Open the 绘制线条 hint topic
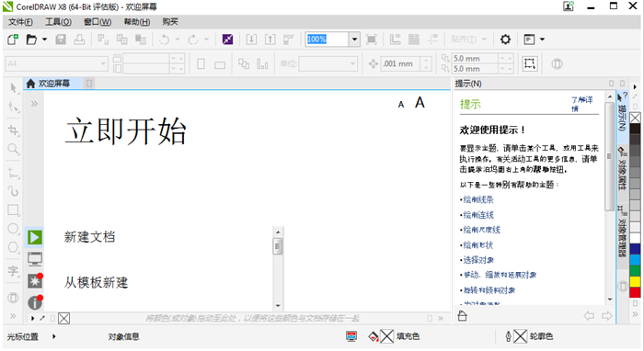This screenshot has height=351, width=644. 478,199
